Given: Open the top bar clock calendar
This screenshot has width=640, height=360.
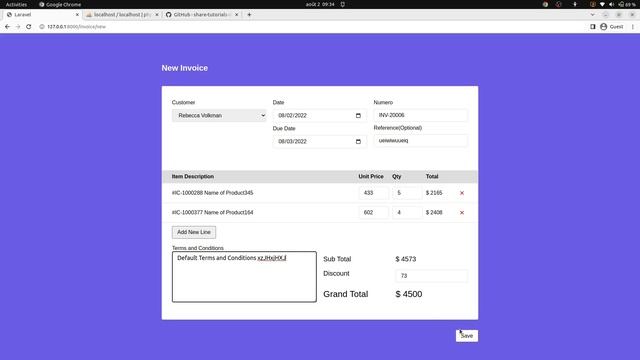Looking at the screenshot, I should [320, 4].
